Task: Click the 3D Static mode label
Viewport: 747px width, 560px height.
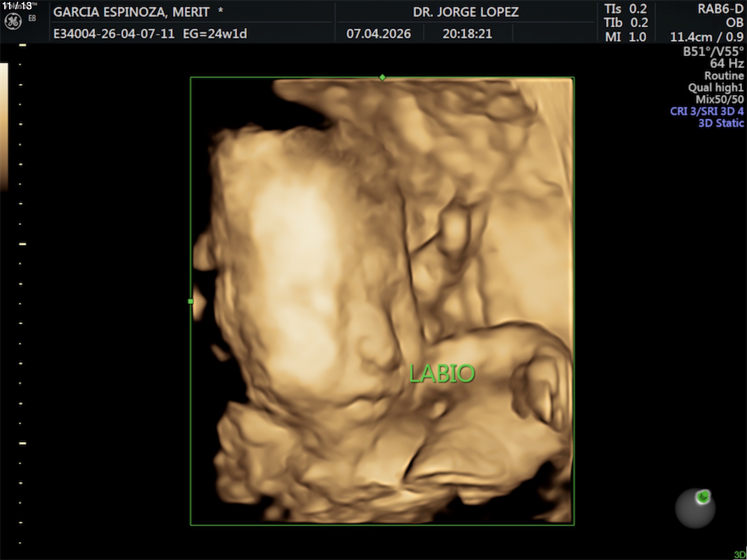Action: 721,123
